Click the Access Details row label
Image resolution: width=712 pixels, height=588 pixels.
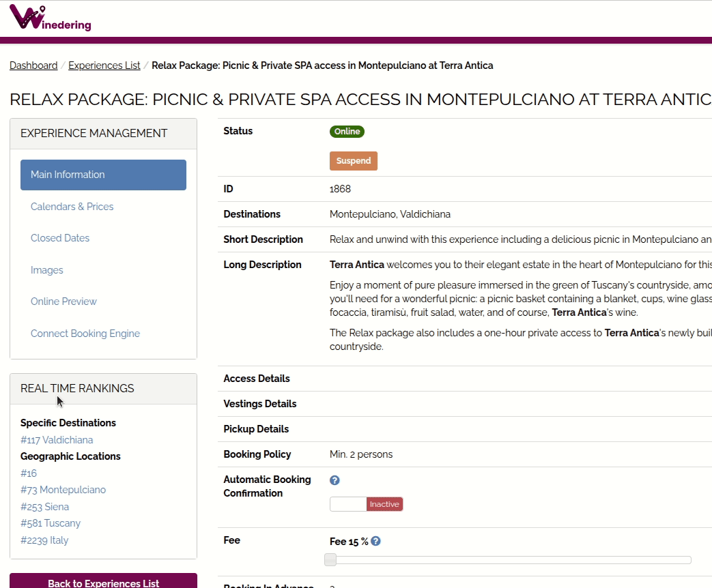point(257,379)
